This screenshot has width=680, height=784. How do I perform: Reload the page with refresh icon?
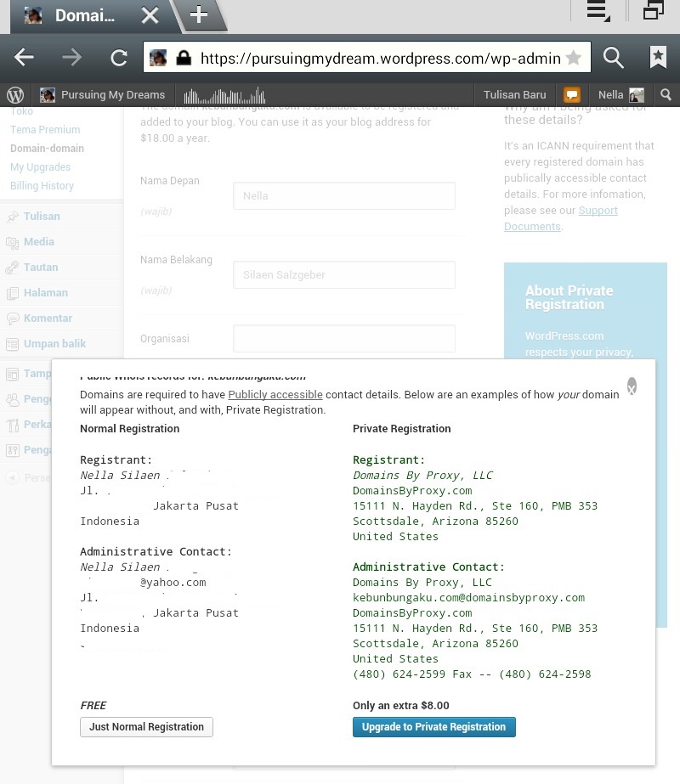coord(119,58)
